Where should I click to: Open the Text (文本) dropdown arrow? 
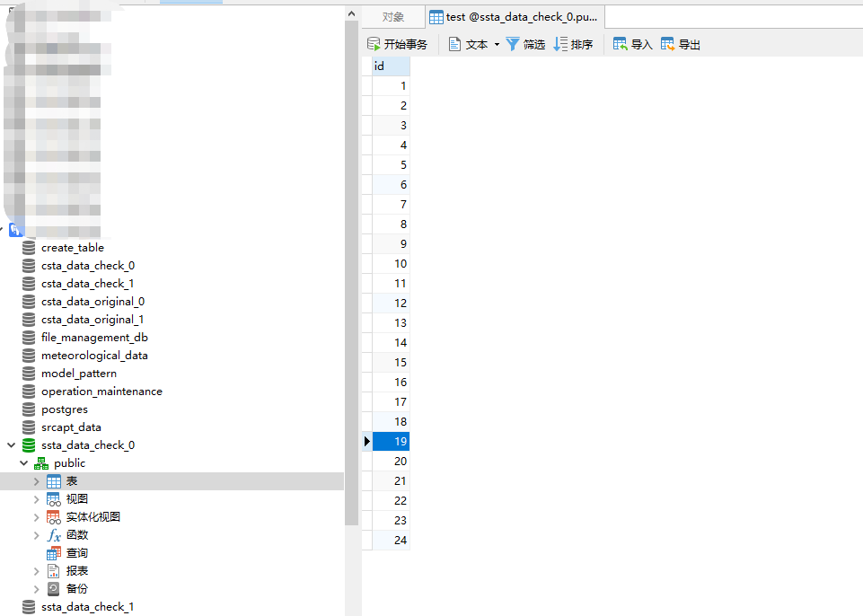(497, 45)
